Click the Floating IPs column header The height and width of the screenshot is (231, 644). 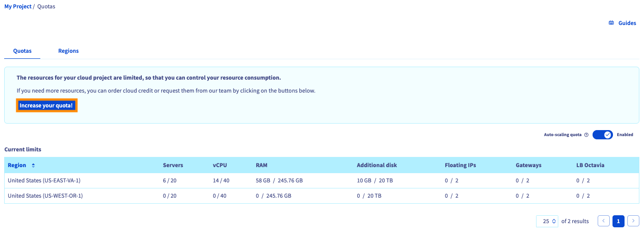(x=461, y=165)
